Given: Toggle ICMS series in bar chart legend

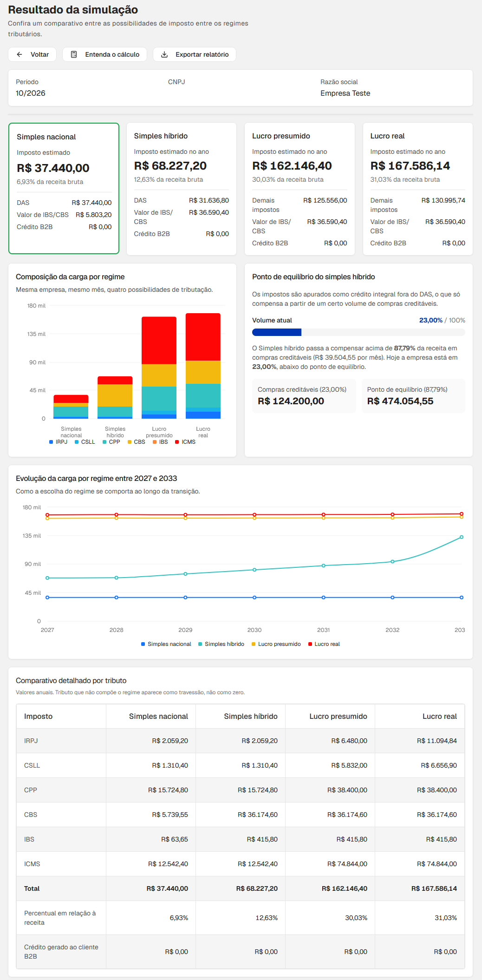Looking at the screenshot, I should (x=185, y=442).
